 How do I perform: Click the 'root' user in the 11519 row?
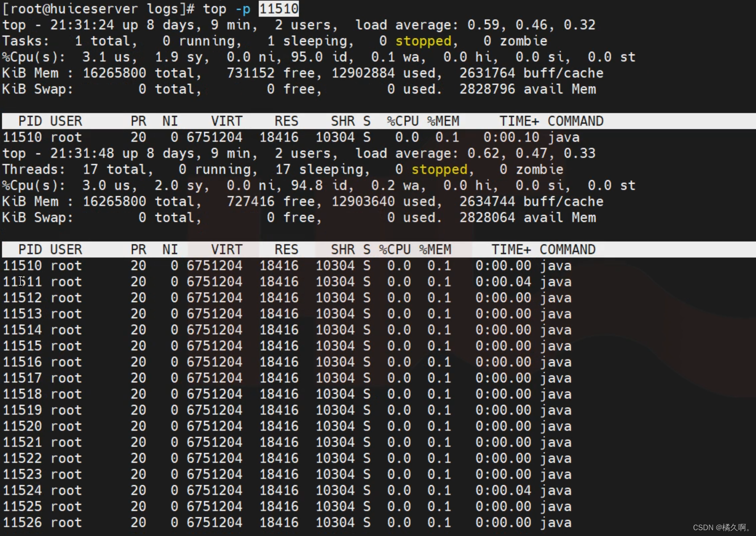66,410
